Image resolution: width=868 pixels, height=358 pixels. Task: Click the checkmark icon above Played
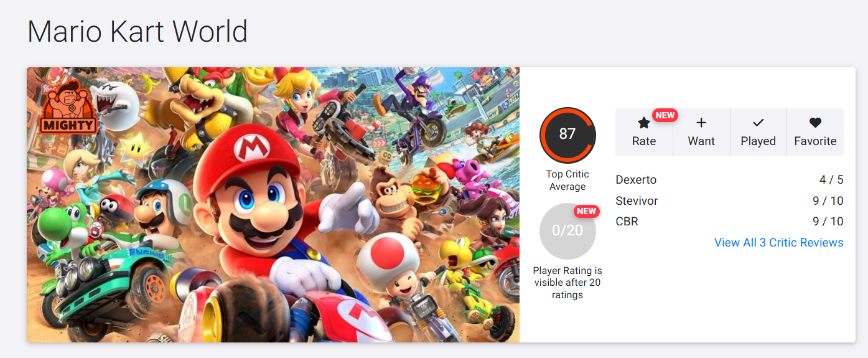pos(758,123)
